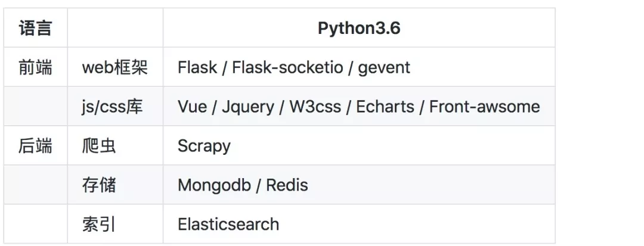Click the Front-awsome text
This screenshot has width=644, height=246.
[484, 107]
